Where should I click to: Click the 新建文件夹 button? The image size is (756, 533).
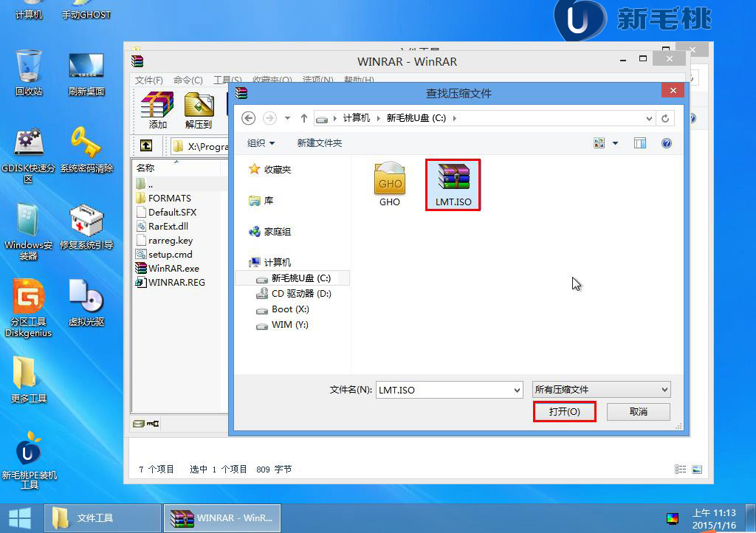319,143
